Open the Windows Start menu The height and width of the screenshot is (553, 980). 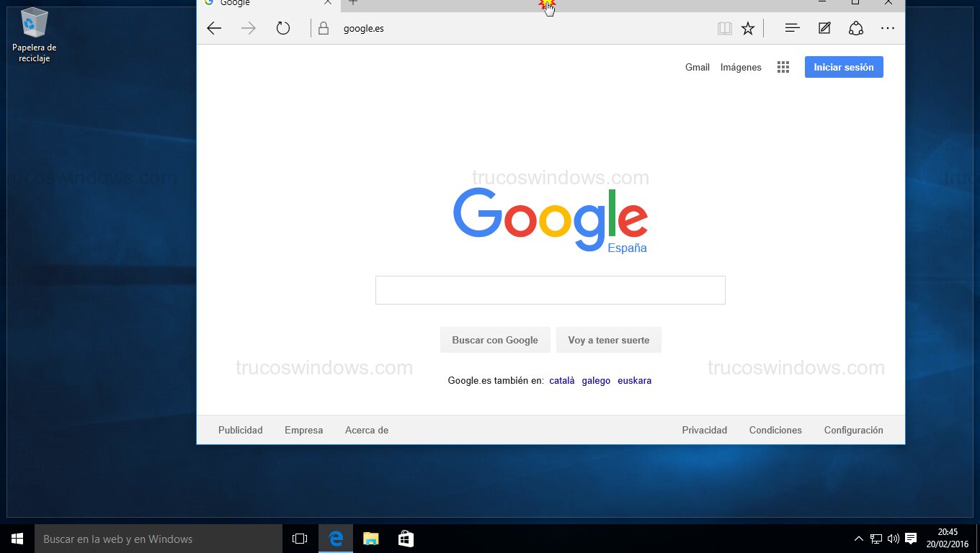[x=17, y=539]
